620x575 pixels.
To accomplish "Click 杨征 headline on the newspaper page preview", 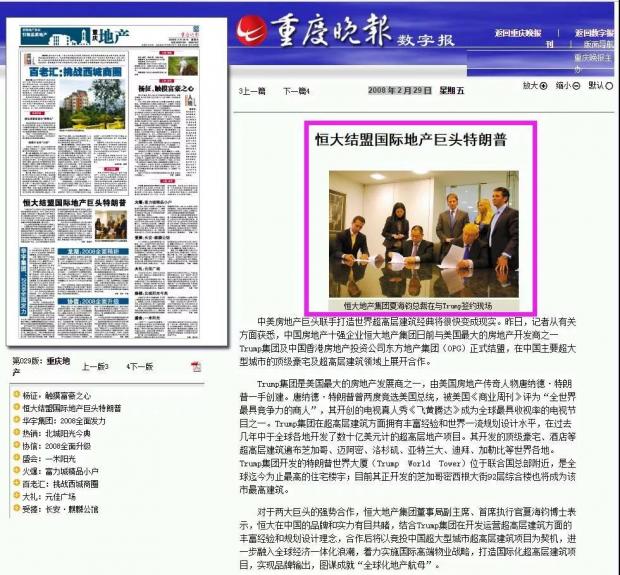I will [x=166, y=89].
